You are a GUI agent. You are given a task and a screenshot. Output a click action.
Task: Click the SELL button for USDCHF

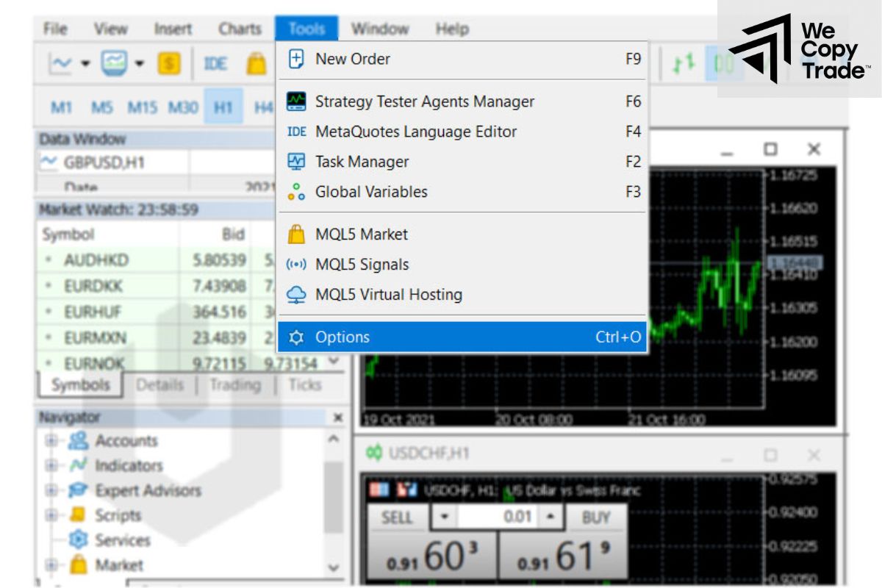[397, 518]
